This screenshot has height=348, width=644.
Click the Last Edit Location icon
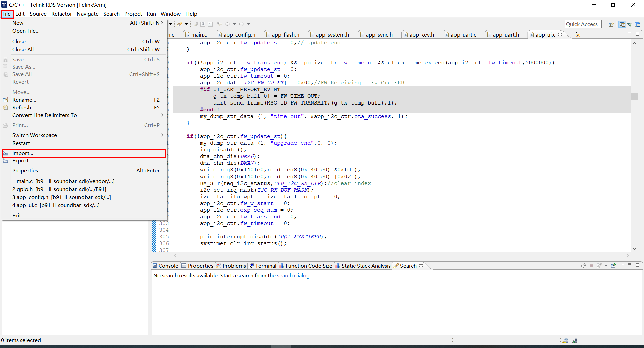[x=220, y=24]
